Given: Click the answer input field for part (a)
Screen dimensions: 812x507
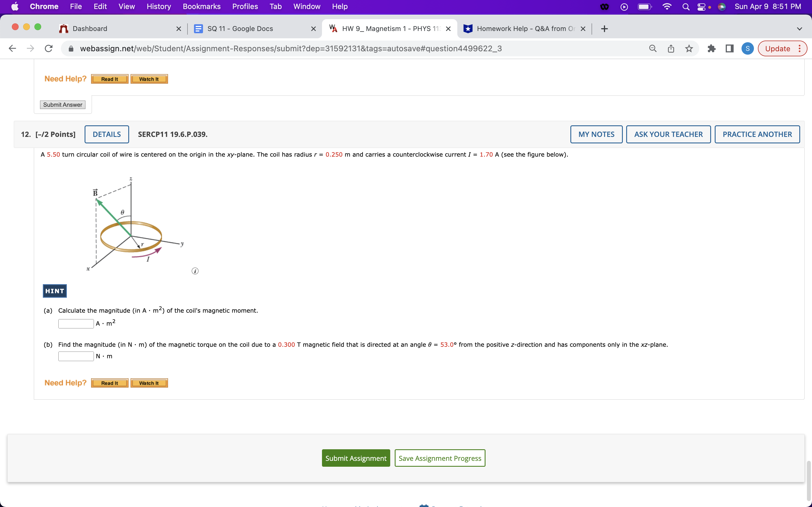Looking at the screenshot, I should pos(76,323).
